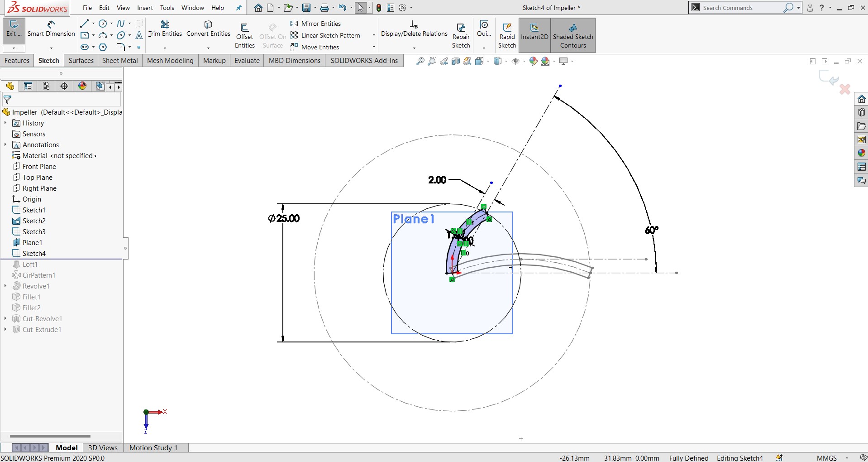868x462 pixels.
Task: Select the sketch Text tool
Action: coord(139,35)
